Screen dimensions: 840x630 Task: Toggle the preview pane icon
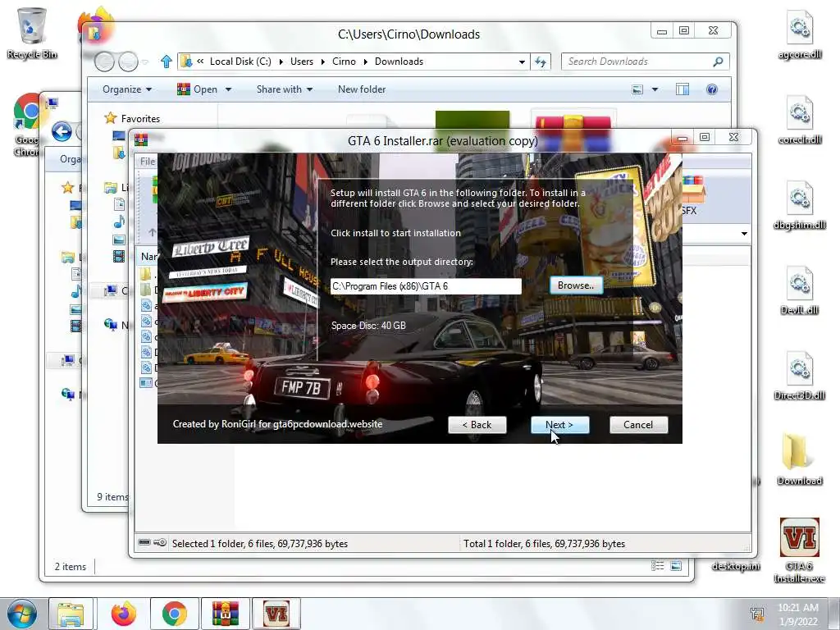tap(682, 89)
